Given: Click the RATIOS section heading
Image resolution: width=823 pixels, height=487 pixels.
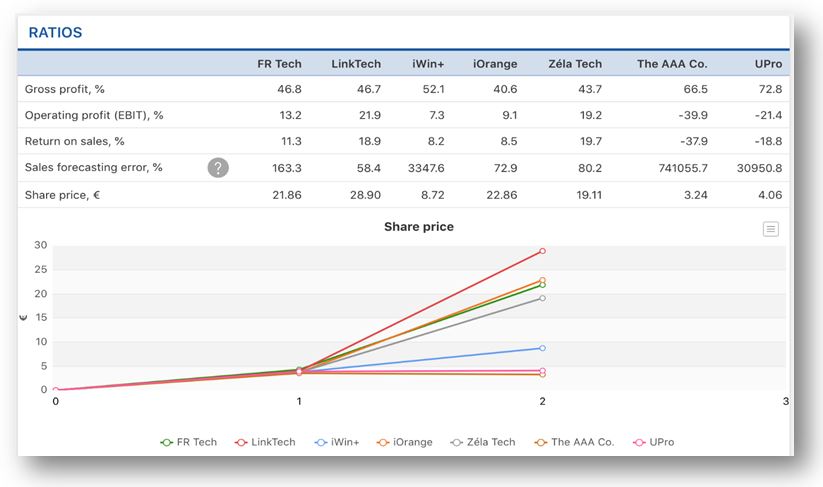Looking at the screenshot, I should [55, 33].
